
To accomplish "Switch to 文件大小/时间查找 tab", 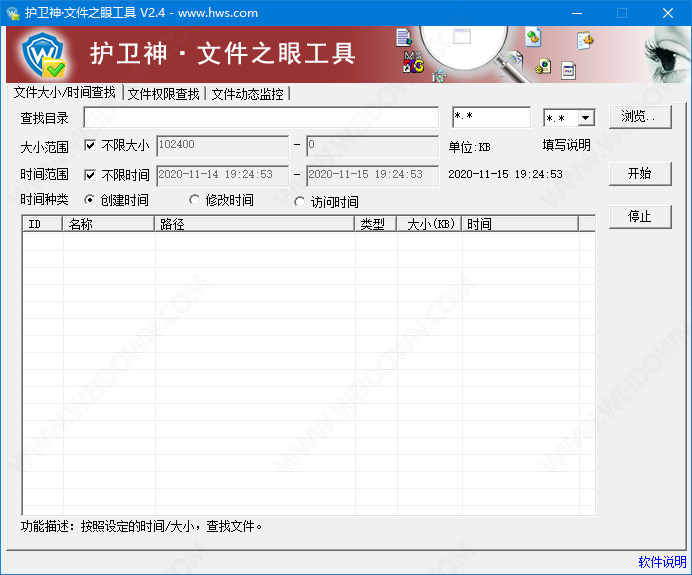I will point(64,93).
